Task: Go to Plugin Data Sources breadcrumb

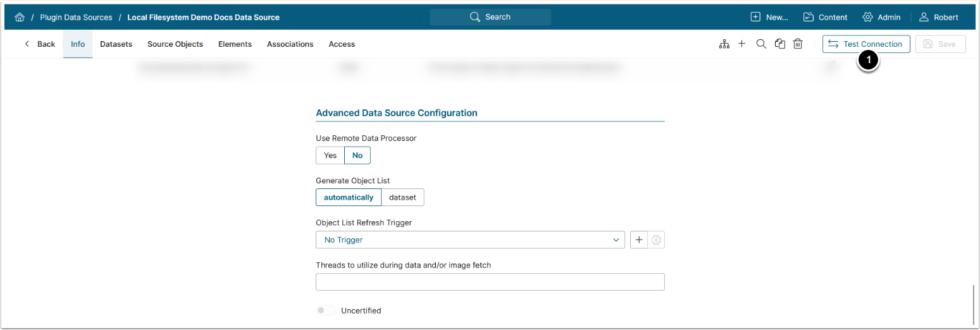Action: [76, 17]
